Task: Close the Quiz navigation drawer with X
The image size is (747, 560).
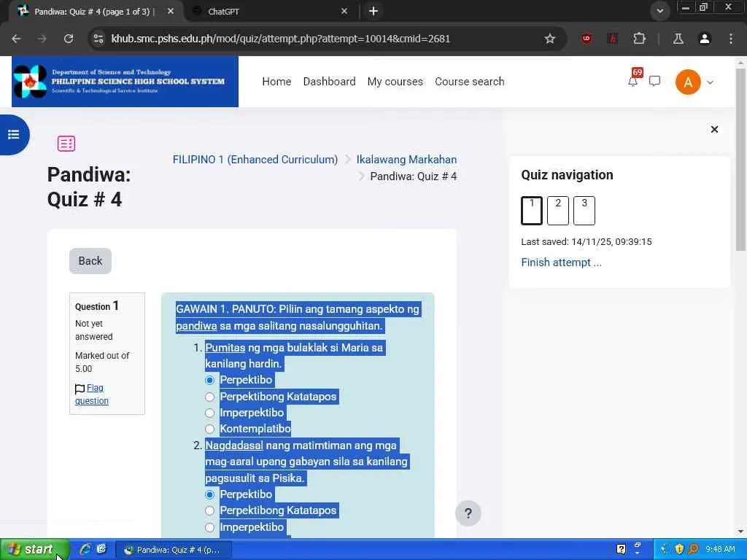Action: pyautogui.click(x=714, y=130)
